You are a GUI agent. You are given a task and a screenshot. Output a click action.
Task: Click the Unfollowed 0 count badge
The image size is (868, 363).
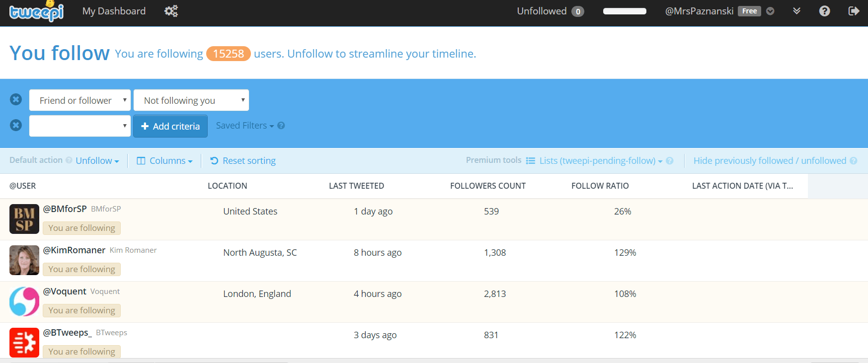click(578, 11)
